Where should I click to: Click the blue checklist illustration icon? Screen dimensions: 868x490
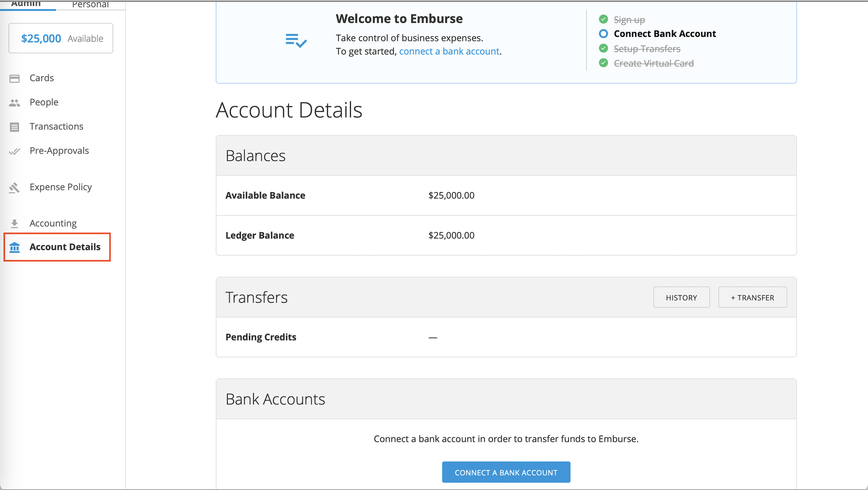[x=296, y=40]
